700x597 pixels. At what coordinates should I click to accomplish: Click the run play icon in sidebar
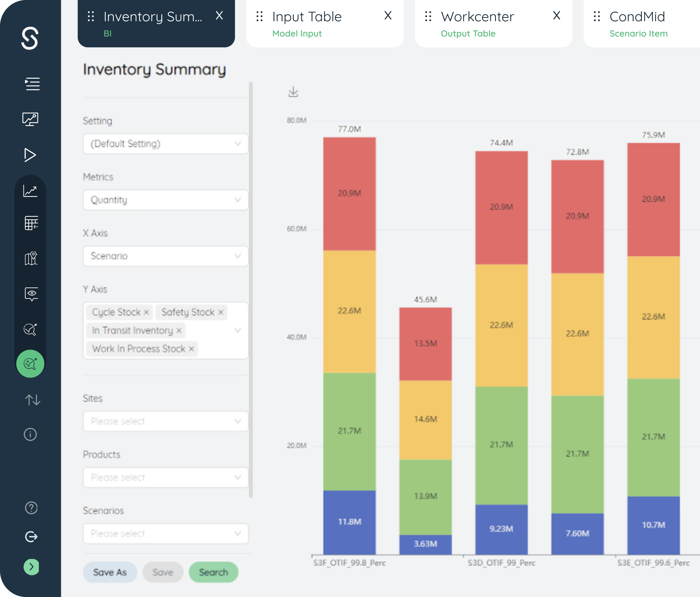click(x=30, y=155)
